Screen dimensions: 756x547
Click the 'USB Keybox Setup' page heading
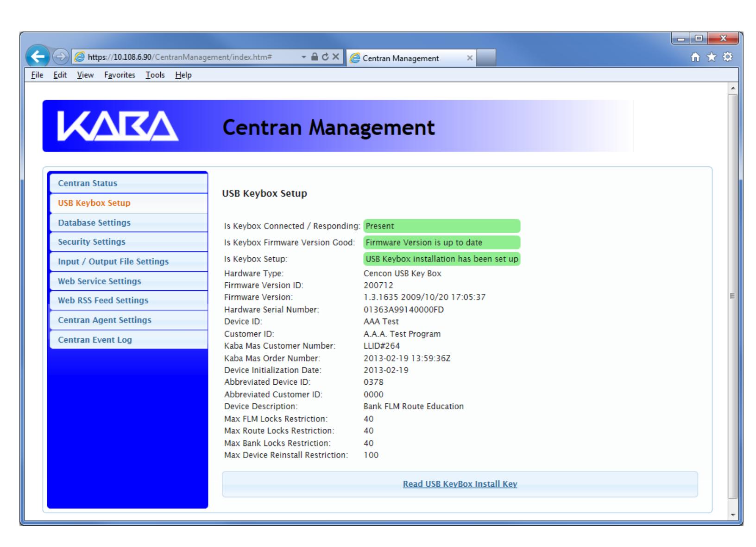click(265, 194)
